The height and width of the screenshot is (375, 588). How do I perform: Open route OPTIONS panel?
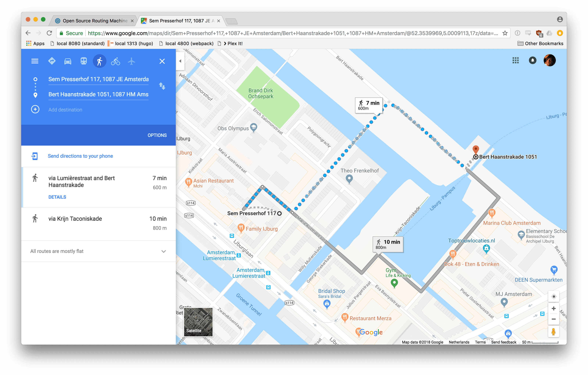(x=157, y=135)
